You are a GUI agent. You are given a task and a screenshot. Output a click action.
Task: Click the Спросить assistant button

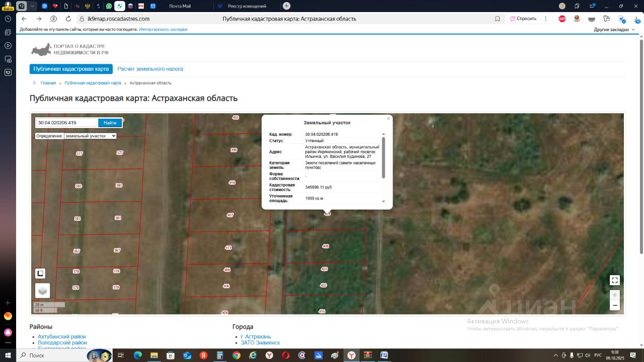click(x=523, y=19)
